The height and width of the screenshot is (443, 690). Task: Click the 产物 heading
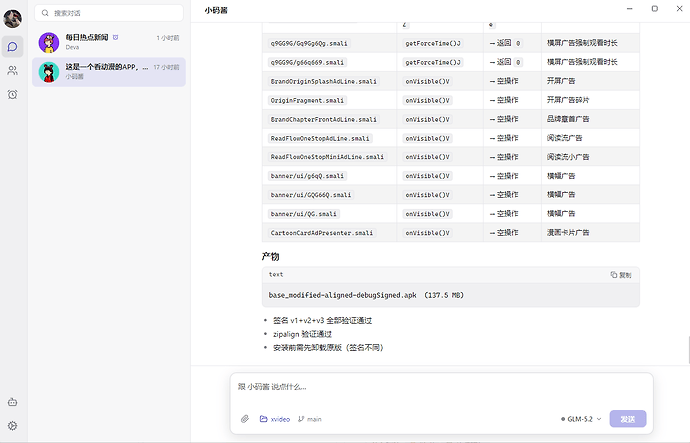click(270, 256)
